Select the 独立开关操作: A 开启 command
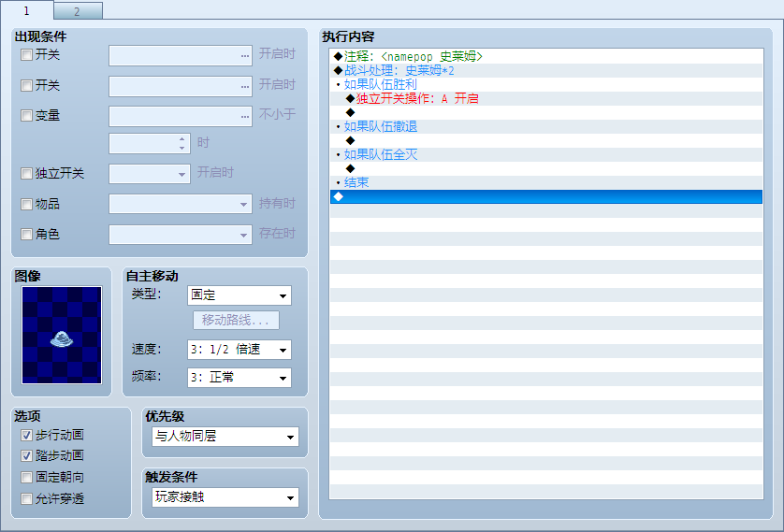This screenshot has height=532, width=784. (x=546, y=98)
